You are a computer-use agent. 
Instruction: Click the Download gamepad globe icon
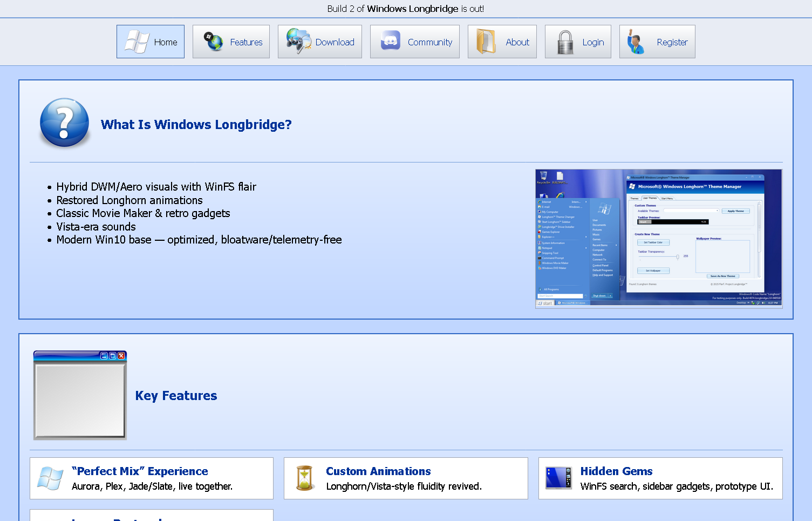click(298, 42)
